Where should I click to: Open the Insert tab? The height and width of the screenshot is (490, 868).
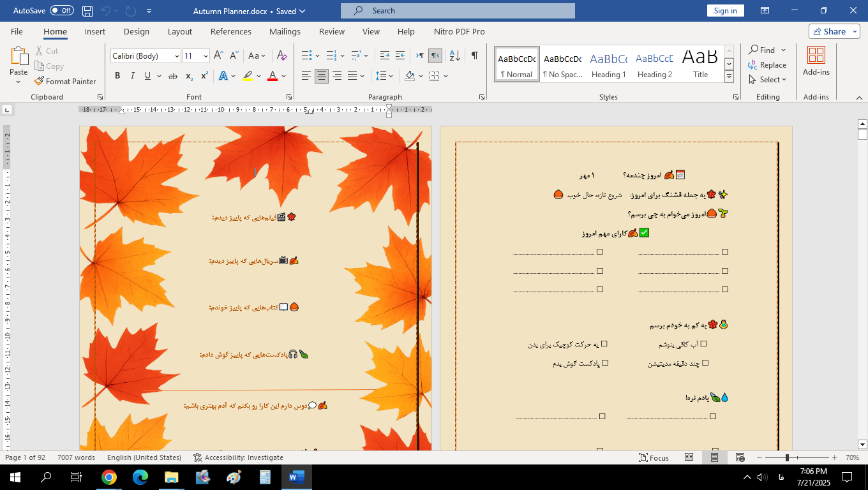tap(95, 31)
